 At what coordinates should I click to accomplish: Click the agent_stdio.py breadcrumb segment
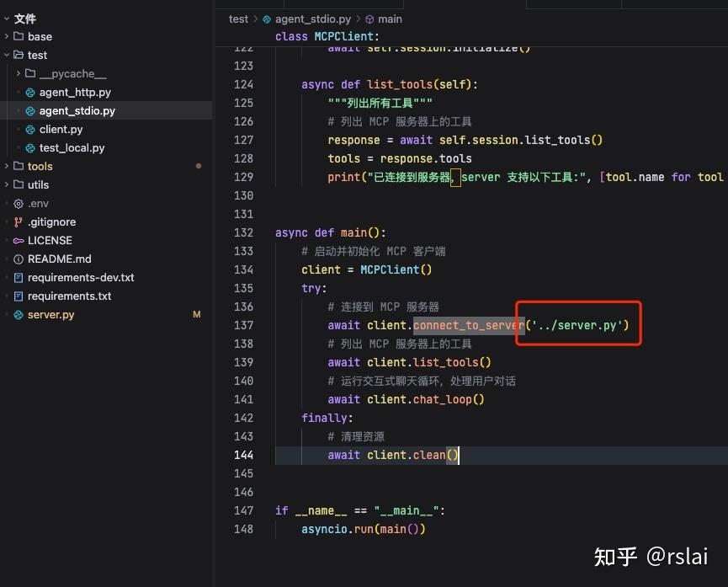(313, 19)
